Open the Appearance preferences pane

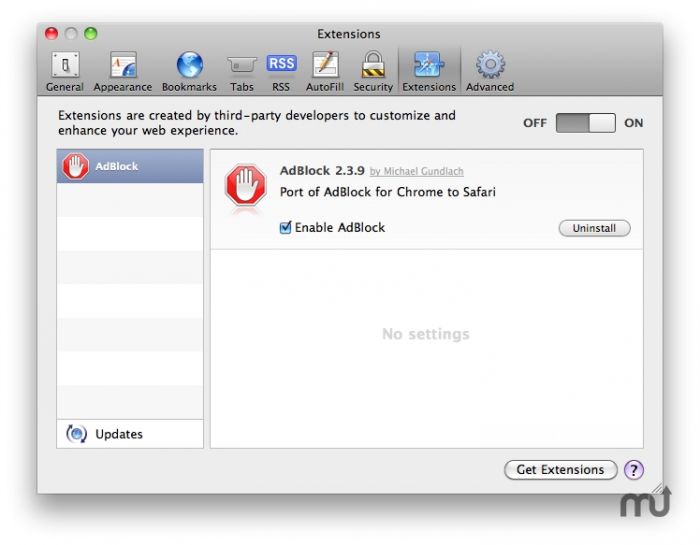[123, 71]
